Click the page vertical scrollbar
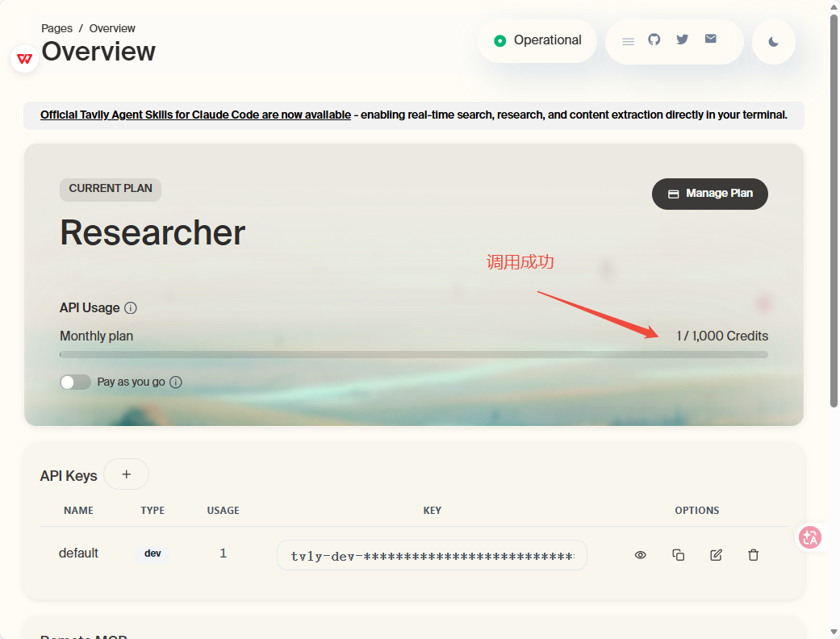Screen dimensions: 840x639 point(834,211)
